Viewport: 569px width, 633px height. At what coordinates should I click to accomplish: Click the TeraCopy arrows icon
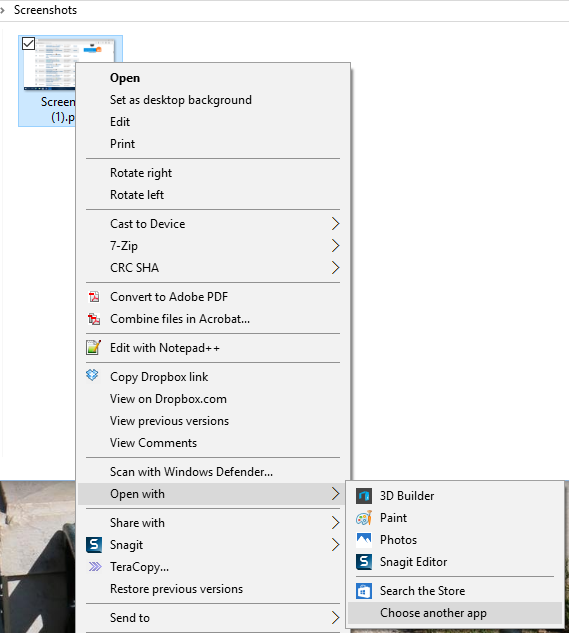95,567
